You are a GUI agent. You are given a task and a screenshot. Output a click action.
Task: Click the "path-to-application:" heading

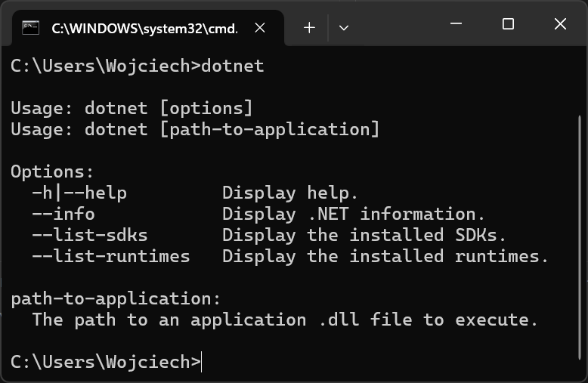point(116,298)
